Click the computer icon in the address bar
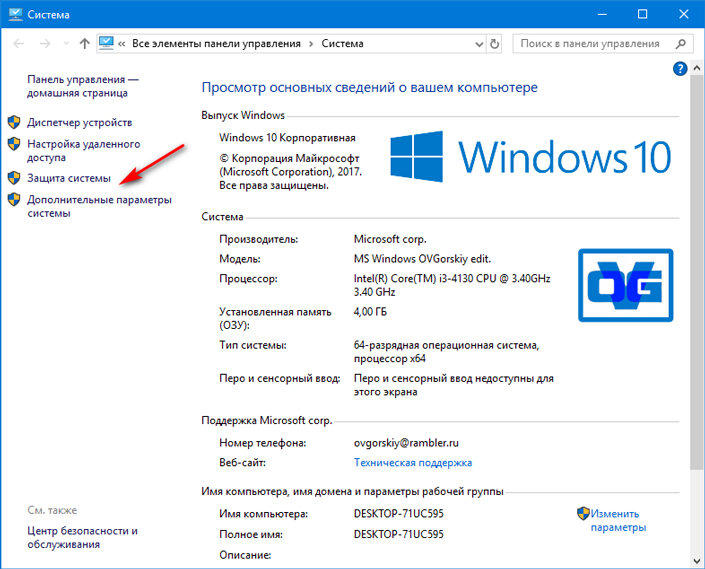This screenshot has width=705, height=569. pos(106,43)
